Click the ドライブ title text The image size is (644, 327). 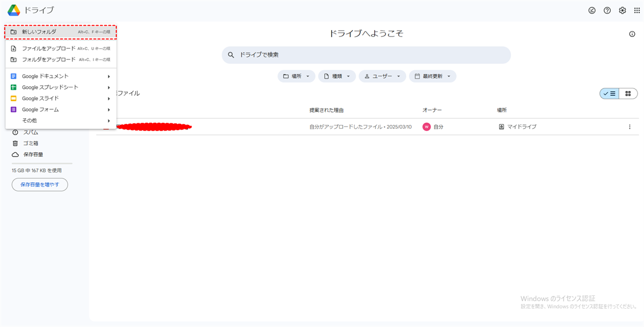coord(39,10)
